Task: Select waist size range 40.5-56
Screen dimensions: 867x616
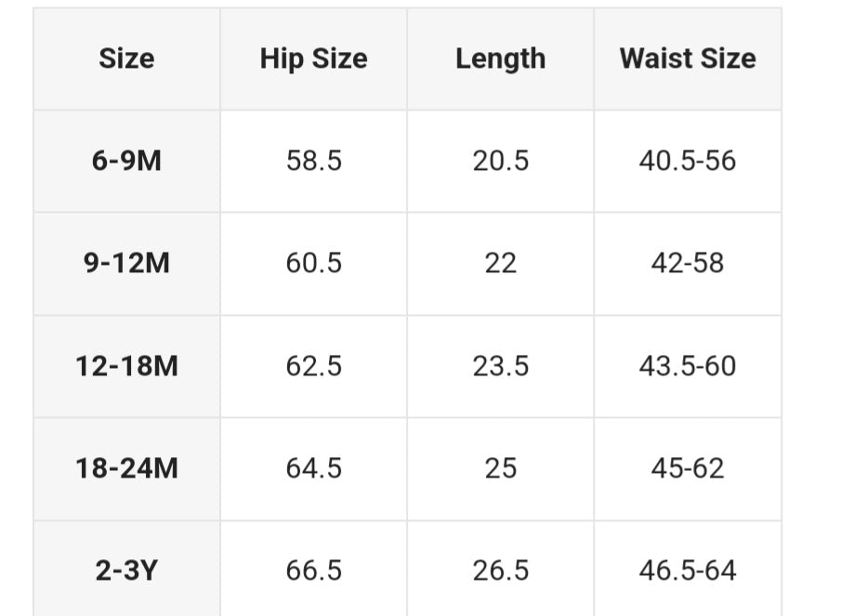Action: pos(688,161)
